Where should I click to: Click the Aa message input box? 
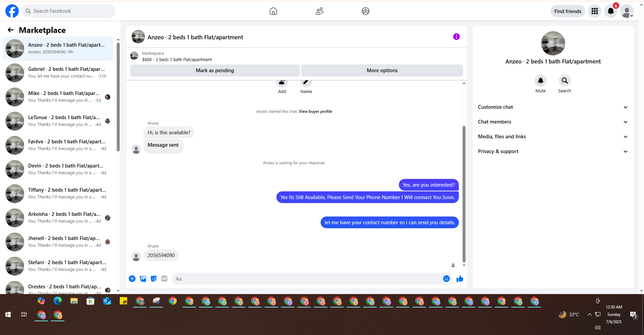307,279
